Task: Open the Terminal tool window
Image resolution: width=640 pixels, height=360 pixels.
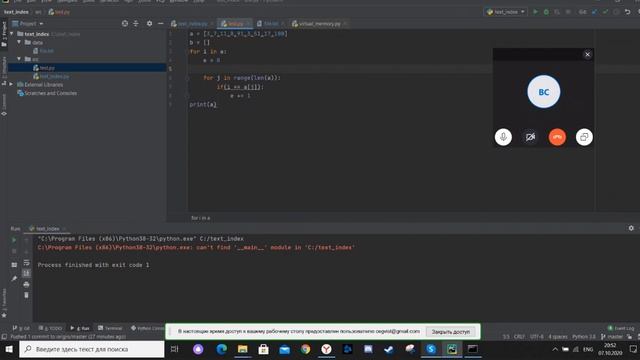Action: tap(110, 328)
